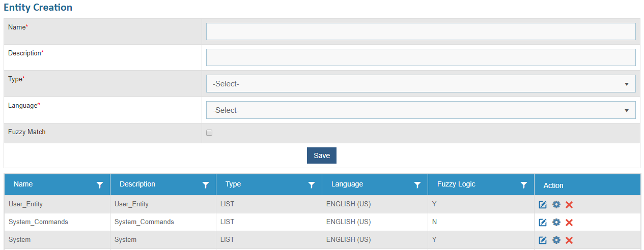Open the Fuzzy Logic column filter
The height and width of the screenshot is (250, 644).
point(523,185)
